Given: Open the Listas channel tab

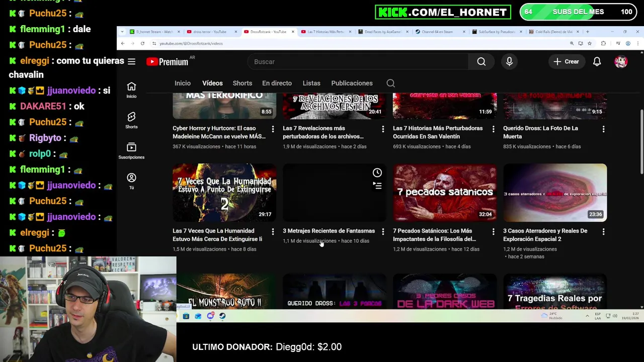Looking at the screenshot, I should point(311,83).
